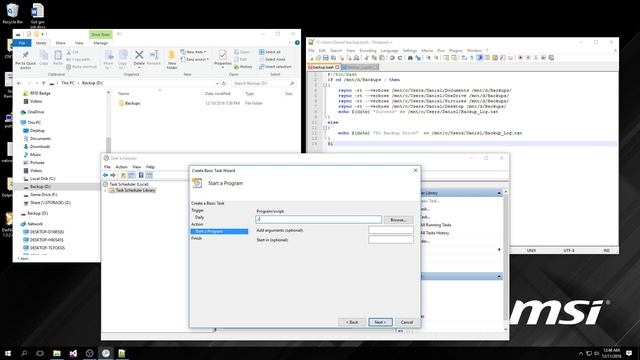The height and width of the screenshot is (360, 640).
Task: Click the Search Backup (D:) box
Action: pos(263,83)
